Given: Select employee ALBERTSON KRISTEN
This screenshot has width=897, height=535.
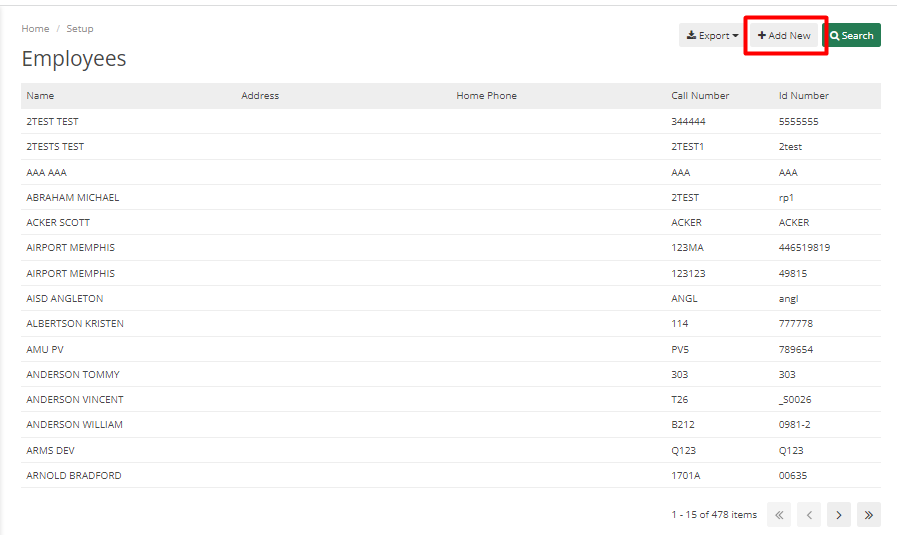Looking at the screenshot, I should (75, 324).
